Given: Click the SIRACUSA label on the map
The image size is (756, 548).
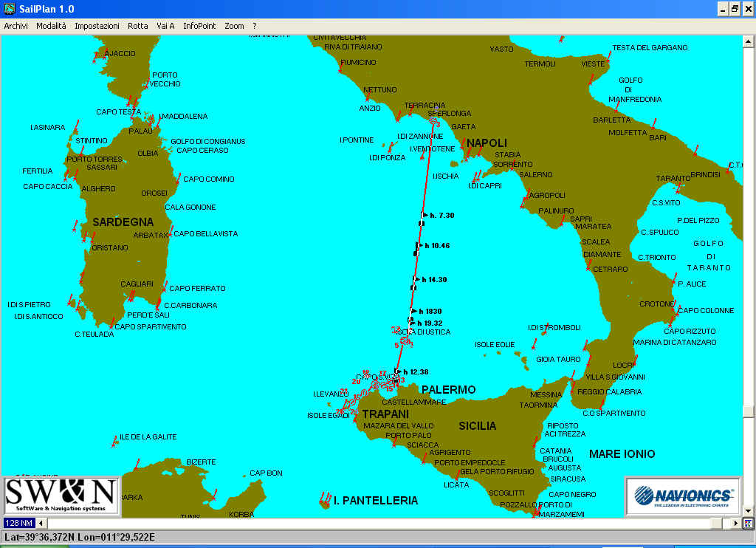Looking at the screenshot, I should (x=568, y=479).
